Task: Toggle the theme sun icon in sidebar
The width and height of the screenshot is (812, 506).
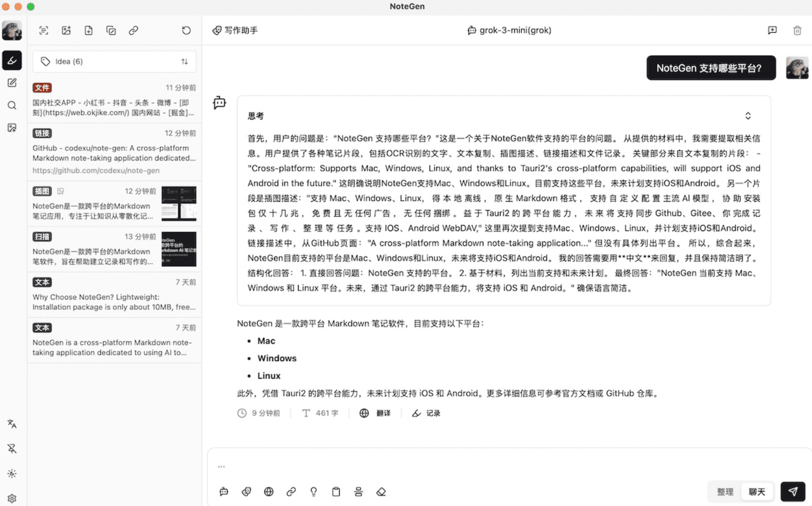Action: (12, 474)
